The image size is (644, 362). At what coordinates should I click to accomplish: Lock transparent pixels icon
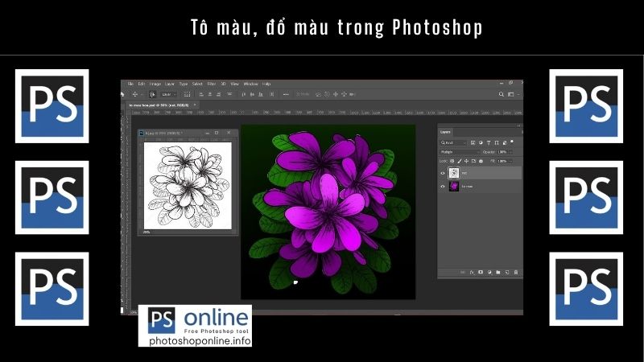pos(452,162)
